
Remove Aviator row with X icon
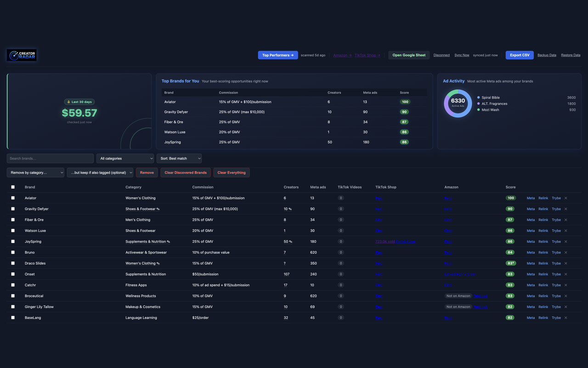click(x=566, y=198)
